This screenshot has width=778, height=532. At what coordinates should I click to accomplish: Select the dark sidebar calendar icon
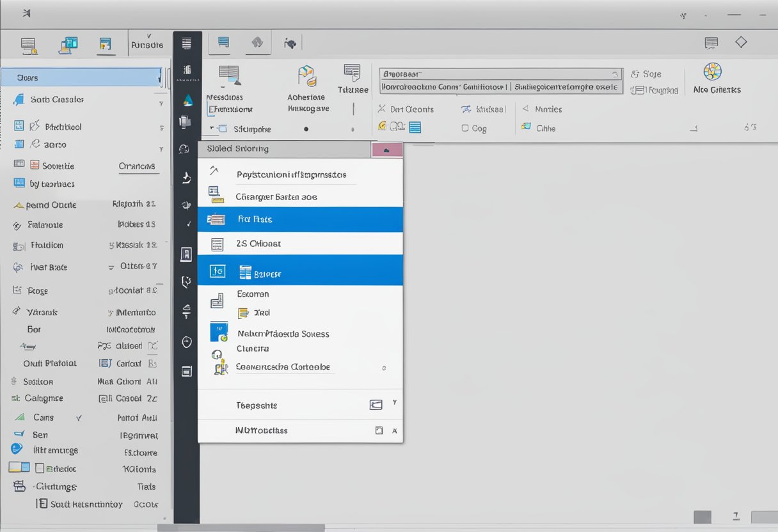pos(186,370)
